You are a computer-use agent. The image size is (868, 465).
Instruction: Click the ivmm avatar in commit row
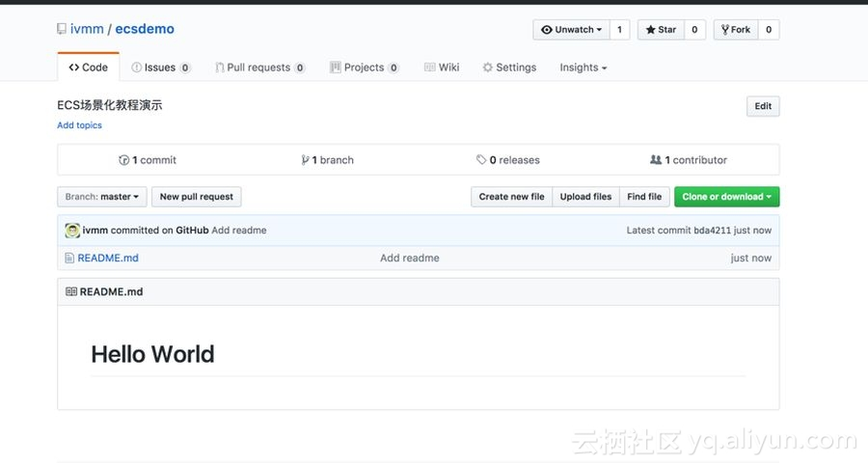coord(72,231)
